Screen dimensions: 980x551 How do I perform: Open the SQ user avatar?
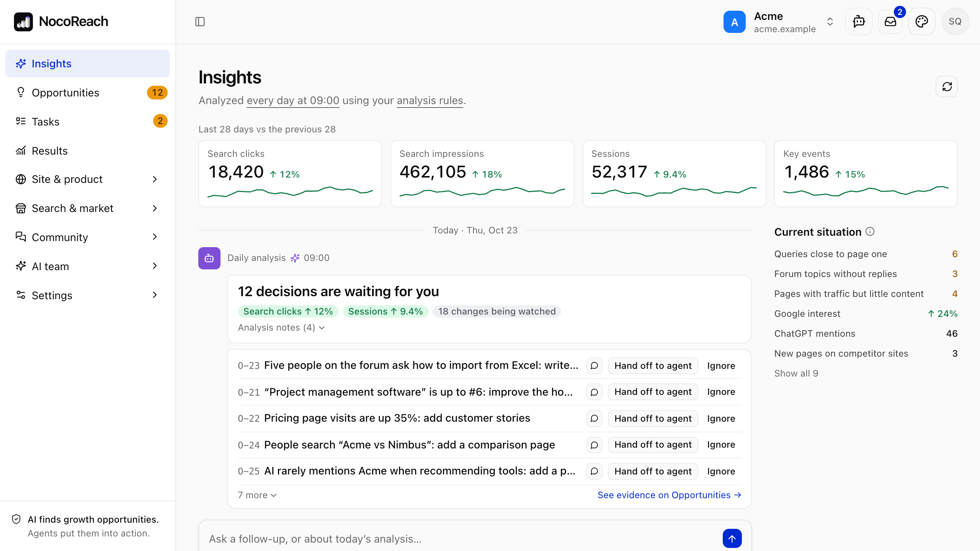coord(955,21)
